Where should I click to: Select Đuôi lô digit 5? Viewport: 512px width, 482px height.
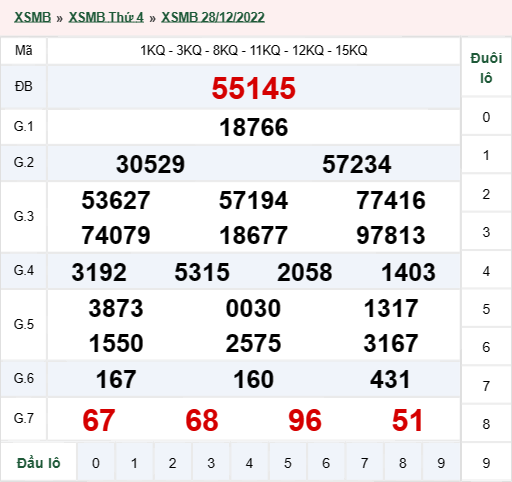[486, 309]
